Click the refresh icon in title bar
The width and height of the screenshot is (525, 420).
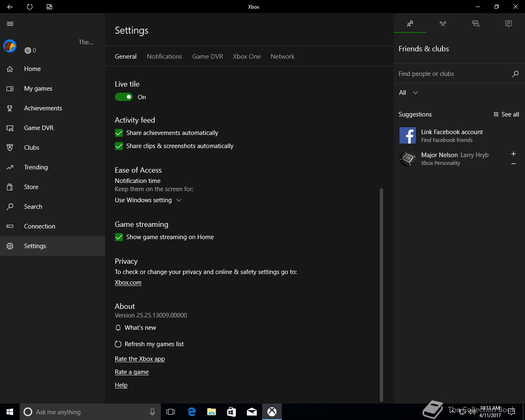(x=30, y=7)
